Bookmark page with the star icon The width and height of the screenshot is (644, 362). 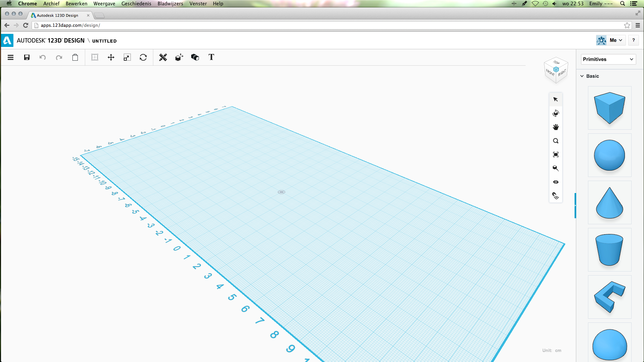coord(627,25)
